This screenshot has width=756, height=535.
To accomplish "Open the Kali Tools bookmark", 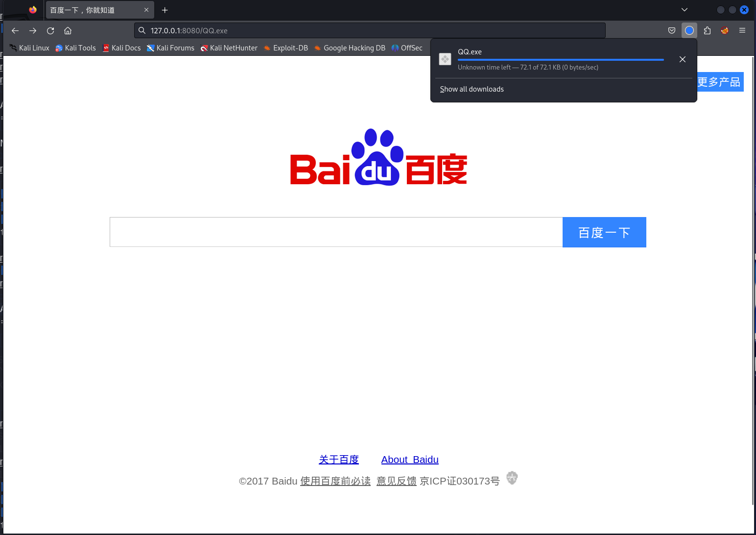I will click(75, 48).
